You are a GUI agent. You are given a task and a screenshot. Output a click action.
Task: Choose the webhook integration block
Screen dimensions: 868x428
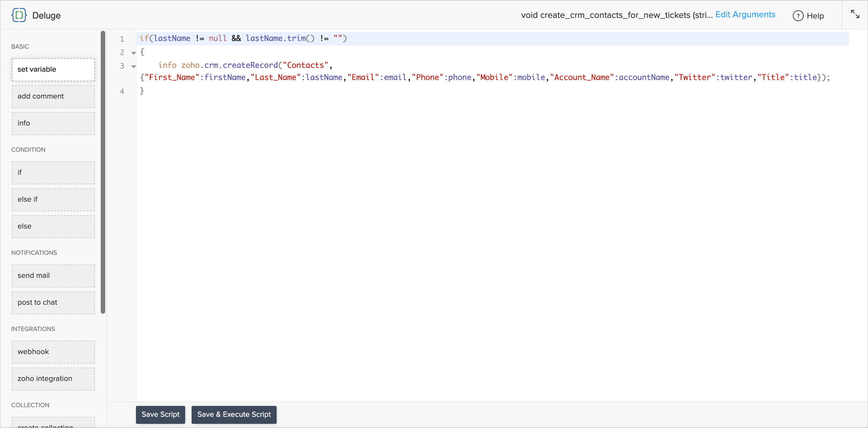click(x=53, y=352)
